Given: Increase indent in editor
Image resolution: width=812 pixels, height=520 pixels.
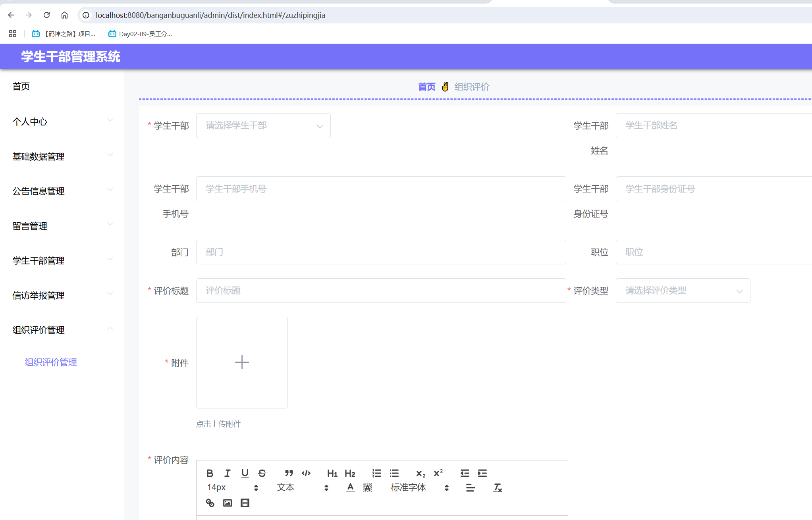Looking at the screenshot, I should click(482, 473).
